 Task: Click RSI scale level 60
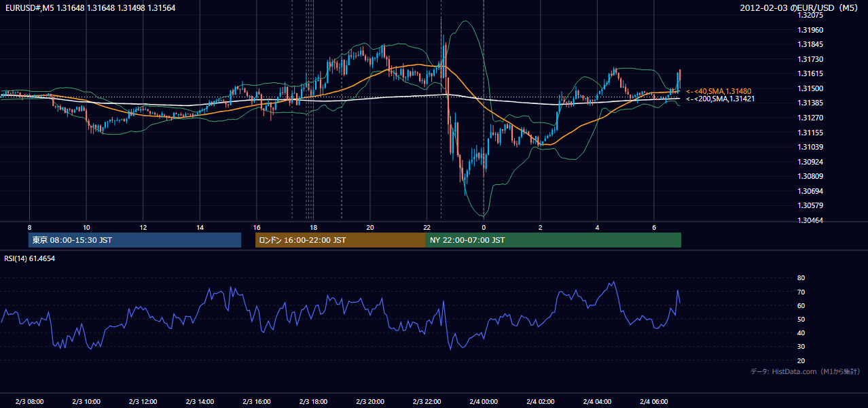[801, 305]
